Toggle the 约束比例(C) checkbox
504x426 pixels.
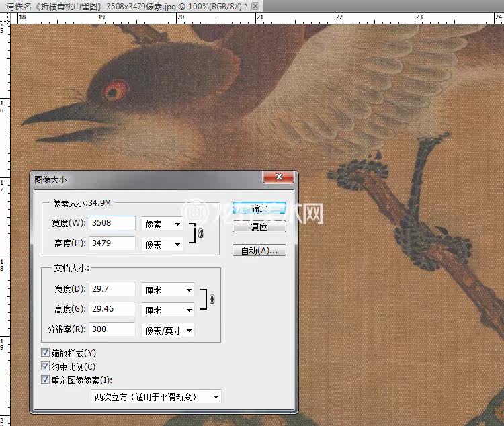coord(45,366)
